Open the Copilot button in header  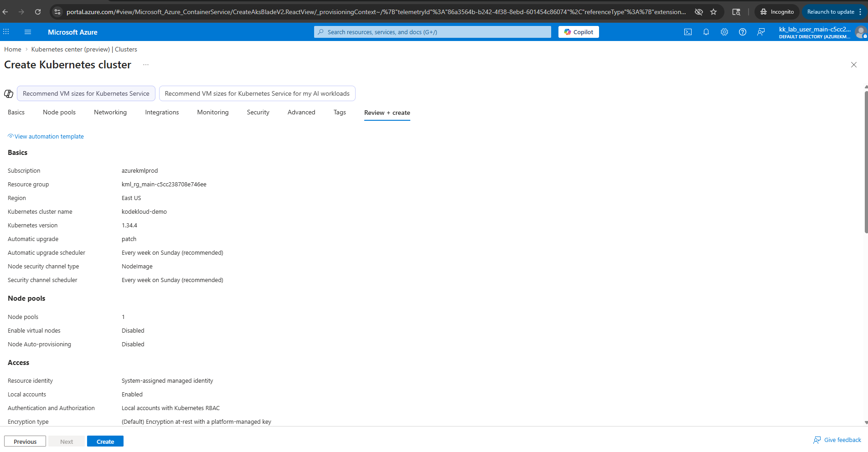click(579, 32)
